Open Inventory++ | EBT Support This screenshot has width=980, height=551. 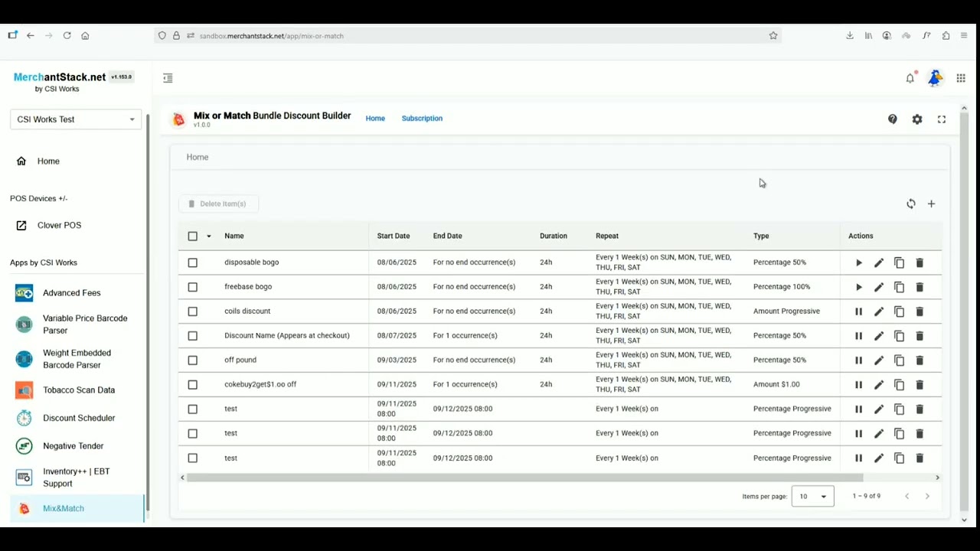pos(76,478)
